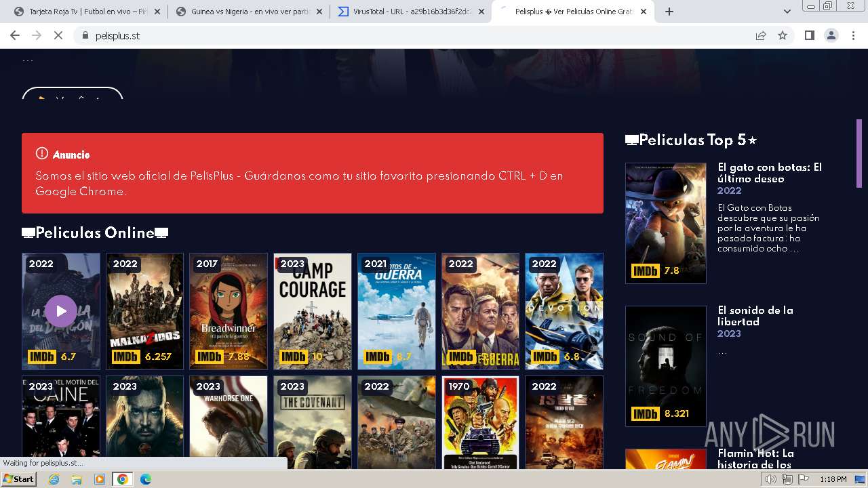The width and height of the screenshot is (868, 488).
Task: Play the 2022 dragon movie poster
Action: click(x=61, y=311)
